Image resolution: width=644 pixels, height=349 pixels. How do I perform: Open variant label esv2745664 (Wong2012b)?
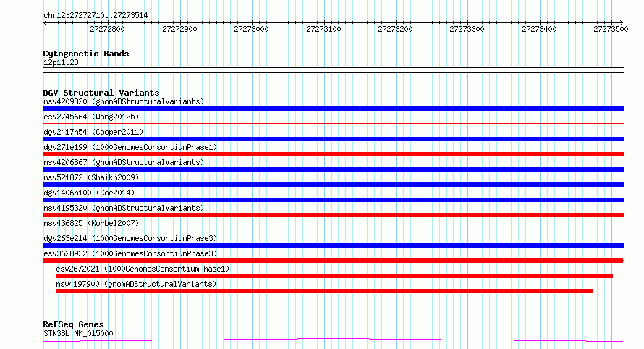point(91,117)
